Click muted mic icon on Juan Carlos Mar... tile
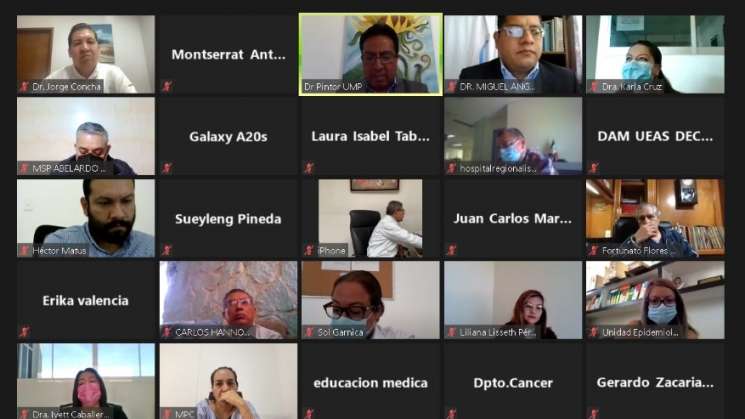Screen dimensions: 745x419 point(451,249)
